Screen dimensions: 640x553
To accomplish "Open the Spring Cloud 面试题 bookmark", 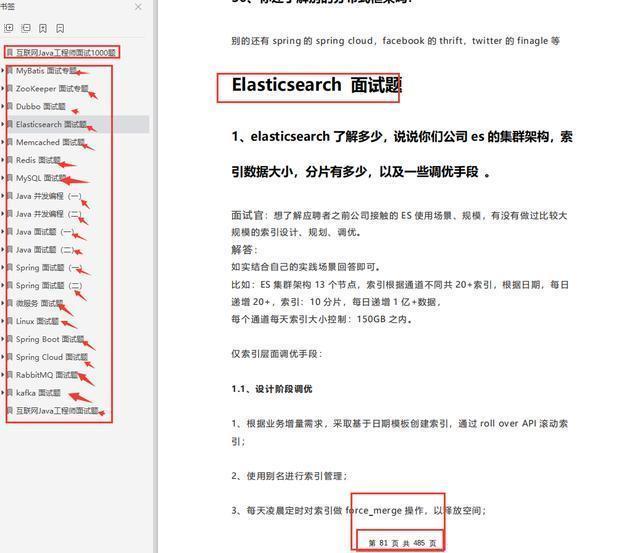I will 52,357.
